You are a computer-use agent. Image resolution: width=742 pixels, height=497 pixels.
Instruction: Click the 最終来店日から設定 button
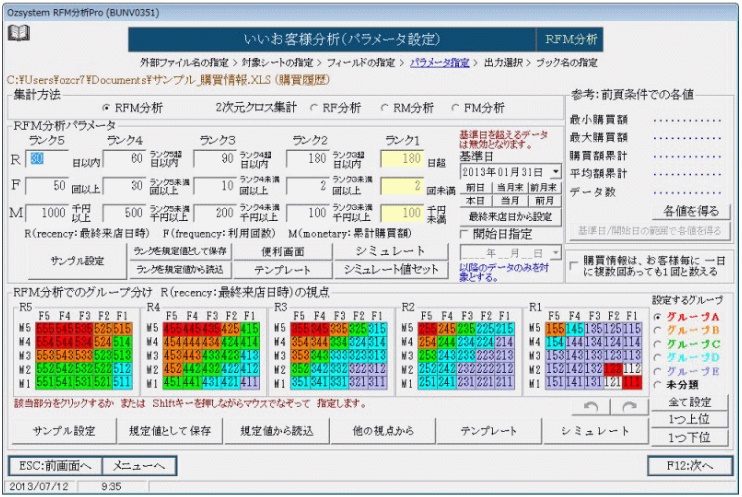(x=510, y=216)
